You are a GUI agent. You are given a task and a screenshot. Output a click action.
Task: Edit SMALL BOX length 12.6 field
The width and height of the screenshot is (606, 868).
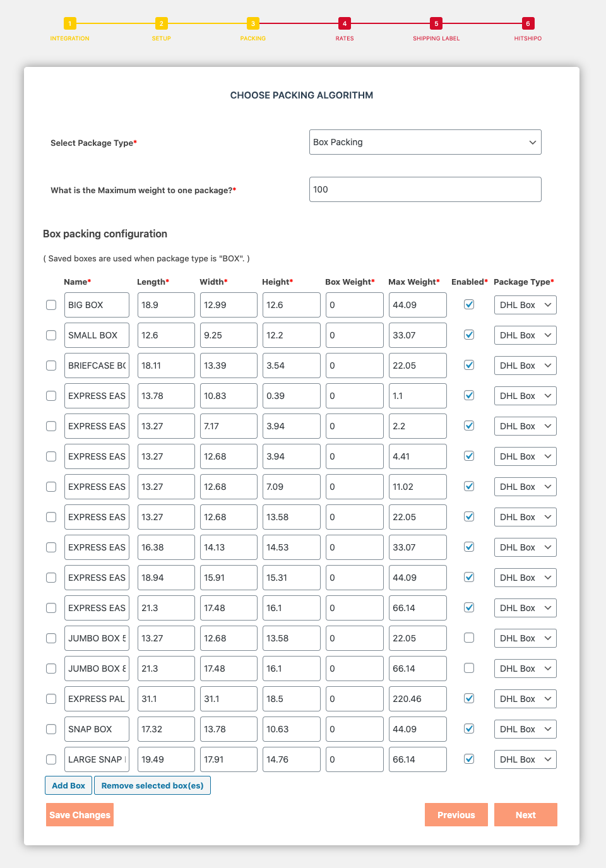tap(166, 335)
